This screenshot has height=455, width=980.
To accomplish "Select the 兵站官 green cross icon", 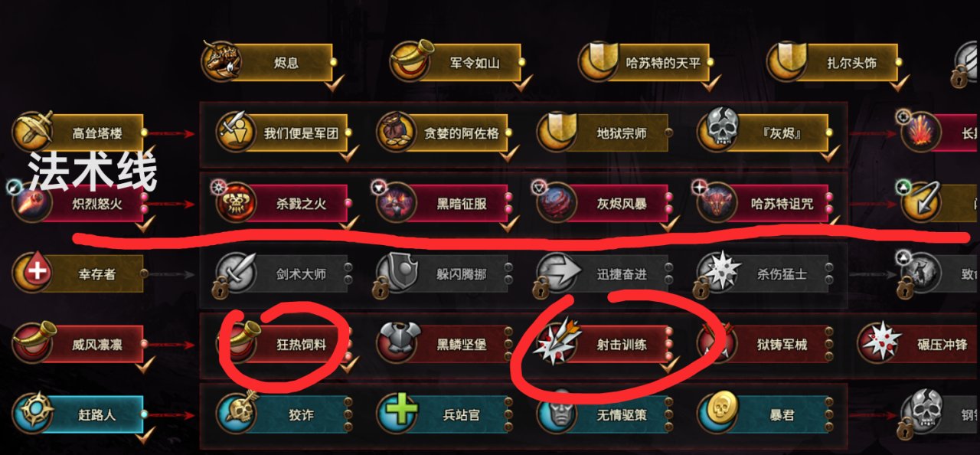I will [396, 414].
